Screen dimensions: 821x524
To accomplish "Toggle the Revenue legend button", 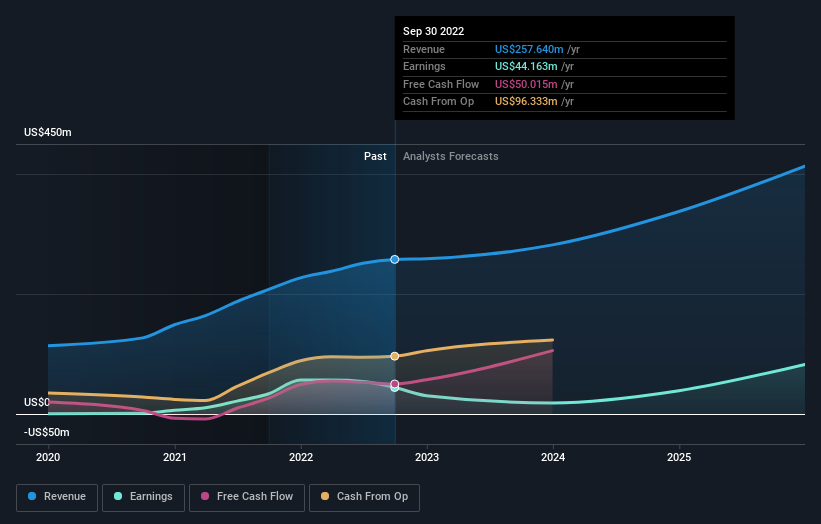I will click(57, 497).
